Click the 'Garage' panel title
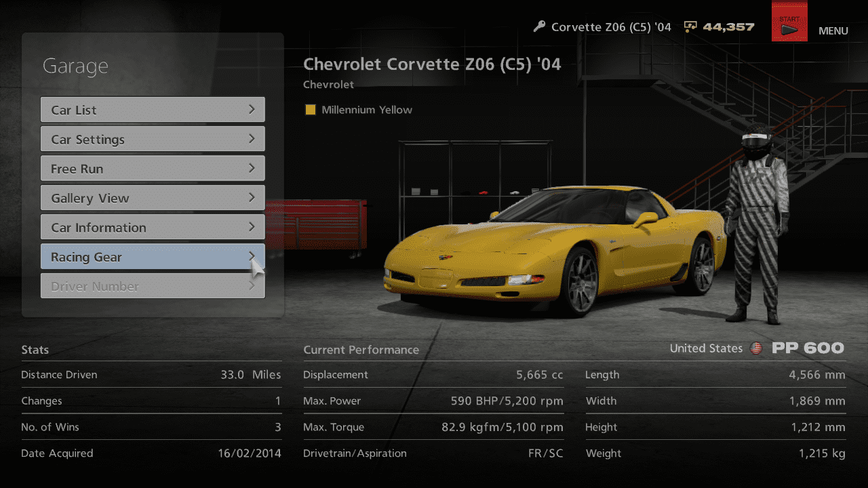 point(75,66)
